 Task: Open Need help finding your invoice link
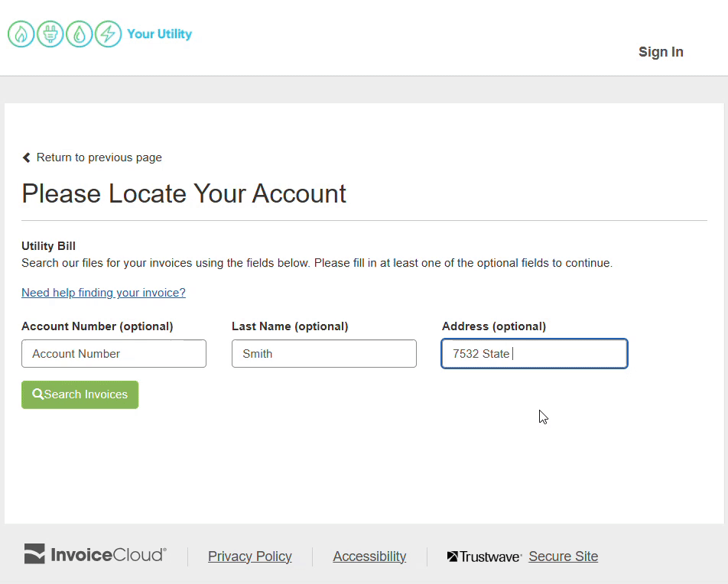coord(103,293)
